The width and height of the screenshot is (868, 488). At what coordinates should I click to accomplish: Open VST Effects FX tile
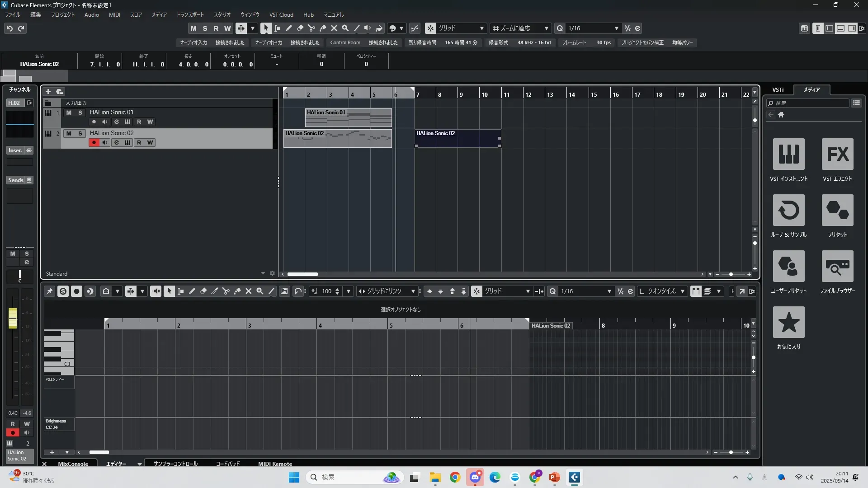click(837, 154)
